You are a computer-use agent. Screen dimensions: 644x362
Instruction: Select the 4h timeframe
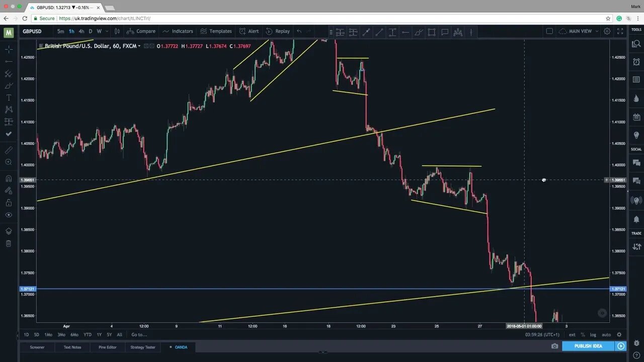[82, 31]
